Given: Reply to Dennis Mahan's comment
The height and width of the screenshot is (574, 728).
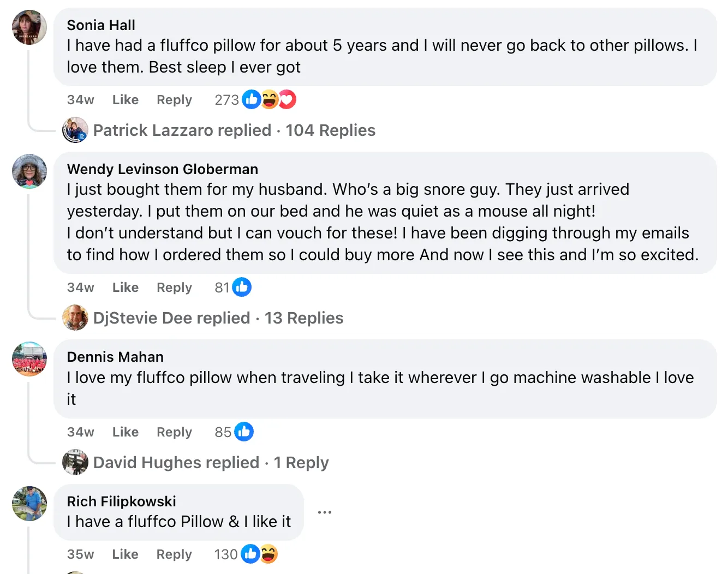Looking at the screenshot, I should point(174,432).
